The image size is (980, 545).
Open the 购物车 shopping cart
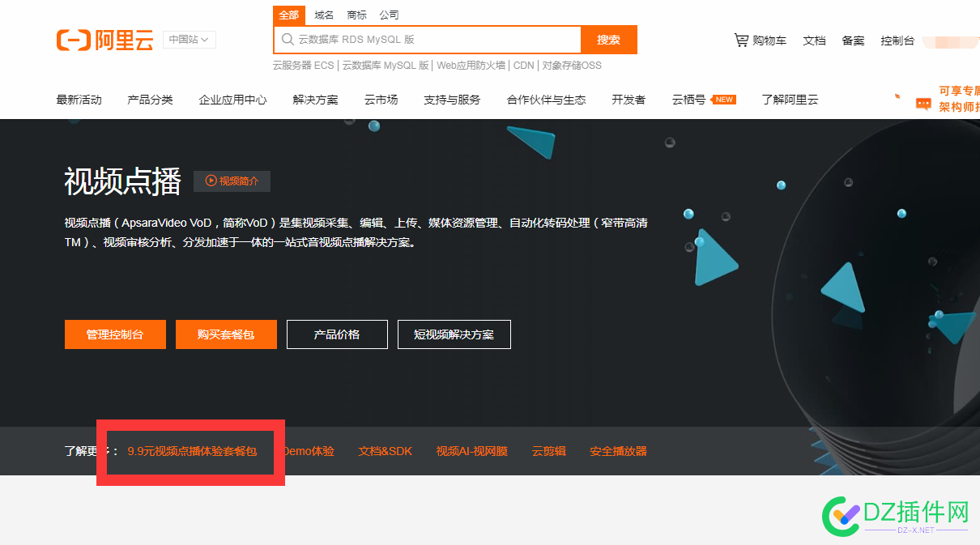(x=760, y=40)
